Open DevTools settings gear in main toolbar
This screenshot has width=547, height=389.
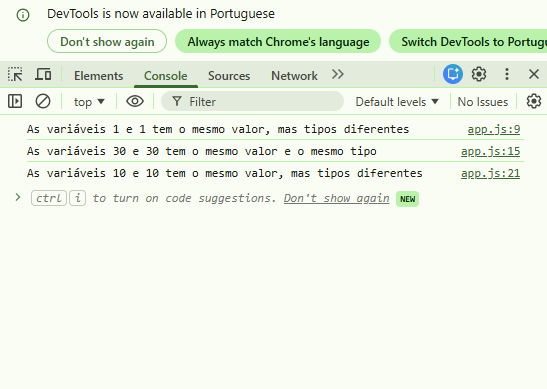[x=479, y=74]
